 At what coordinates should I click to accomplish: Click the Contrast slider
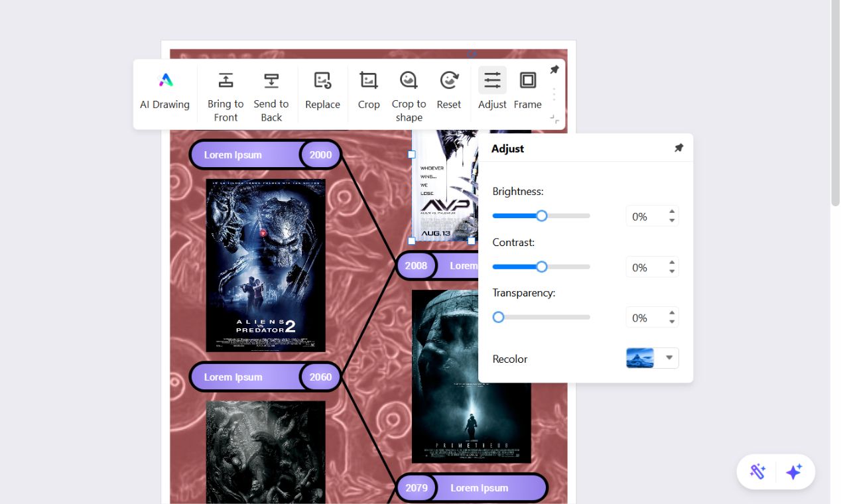pyautogui.click(x=541, y=267)
